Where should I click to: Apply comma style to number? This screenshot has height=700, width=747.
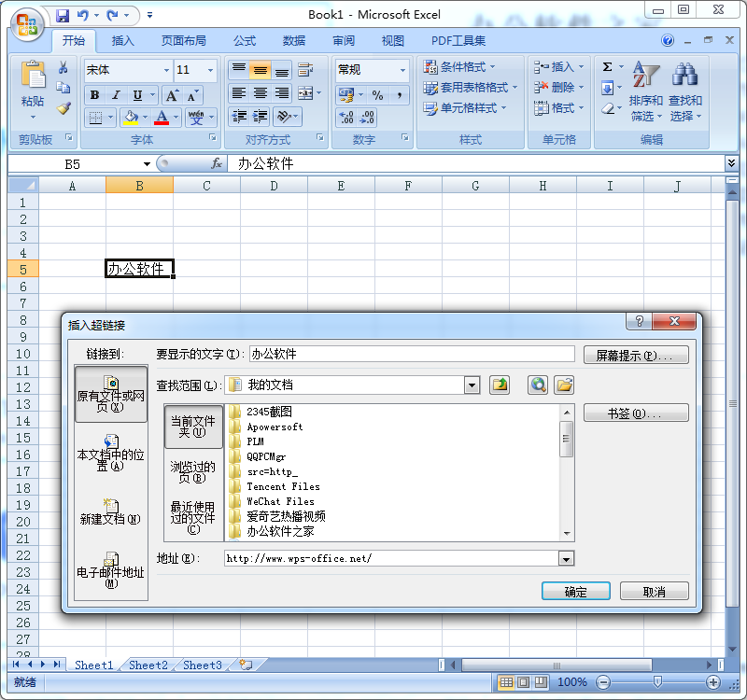point(400,95)
